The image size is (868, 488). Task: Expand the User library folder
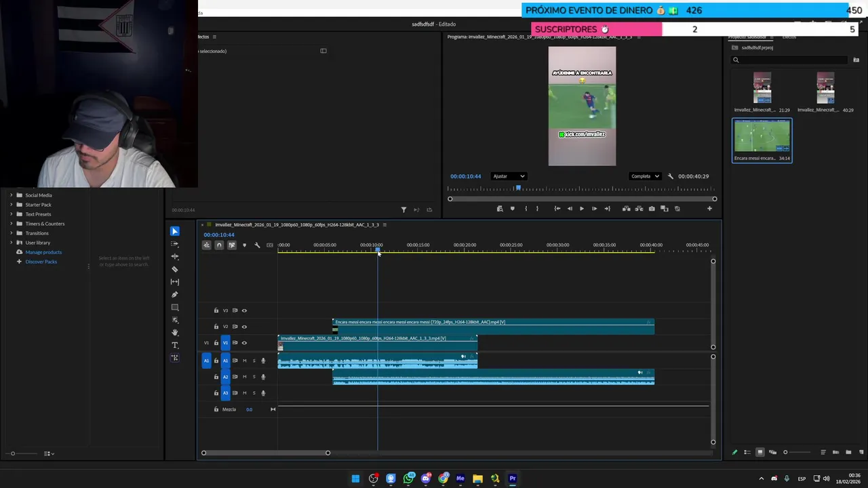(11, 243)
